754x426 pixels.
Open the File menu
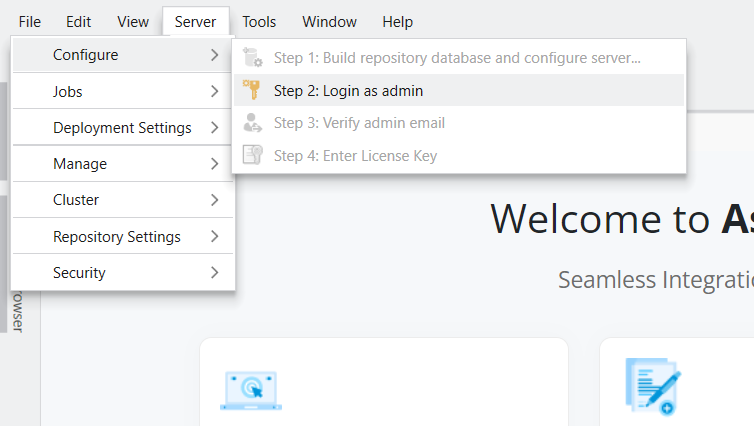click(30, 21)
